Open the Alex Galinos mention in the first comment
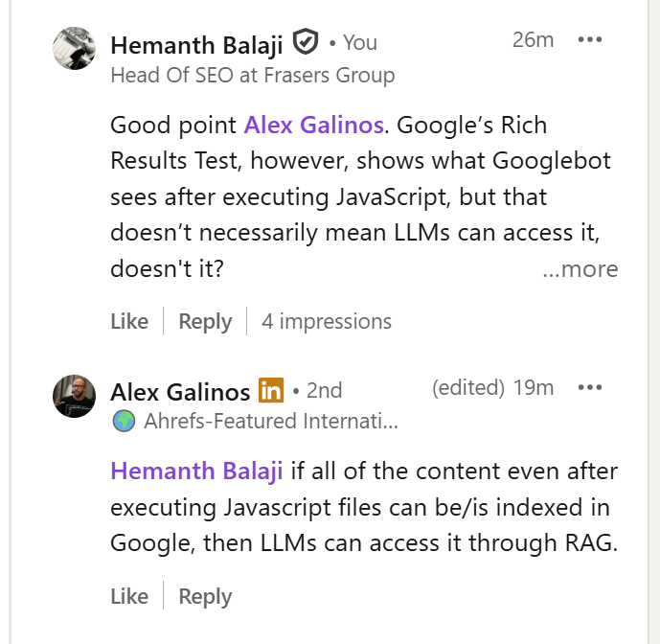Screen dimensions: 660x644 pyautogui.click(x=313, y=125)
